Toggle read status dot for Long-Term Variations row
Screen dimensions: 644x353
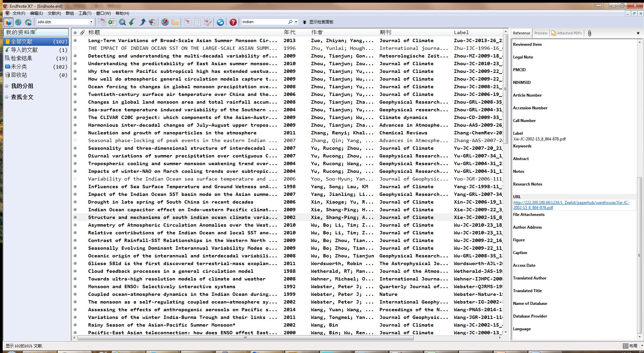coord(75,40)
